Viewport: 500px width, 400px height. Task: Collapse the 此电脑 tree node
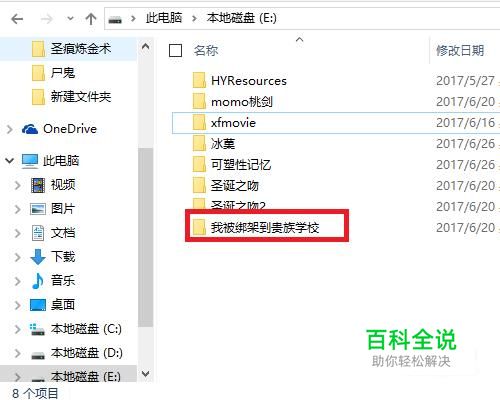click(x=10, y=161)
